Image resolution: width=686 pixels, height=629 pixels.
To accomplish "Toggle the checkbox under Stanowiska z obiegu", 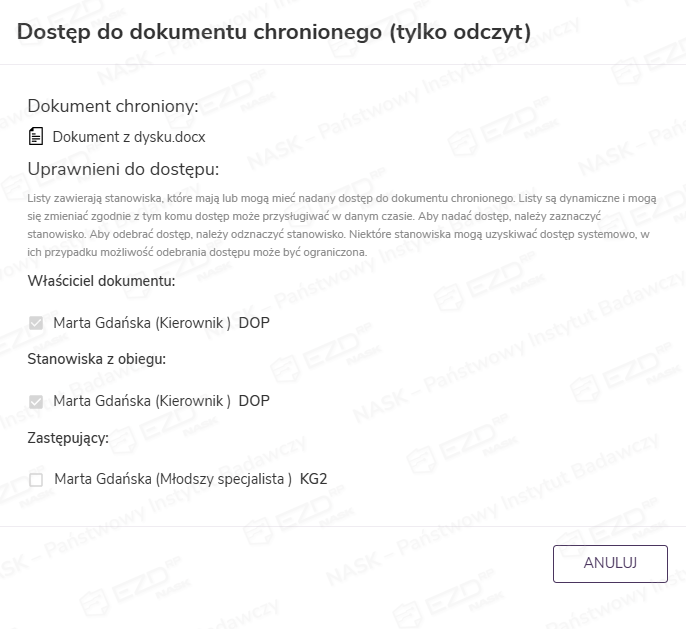I will 36,401.
